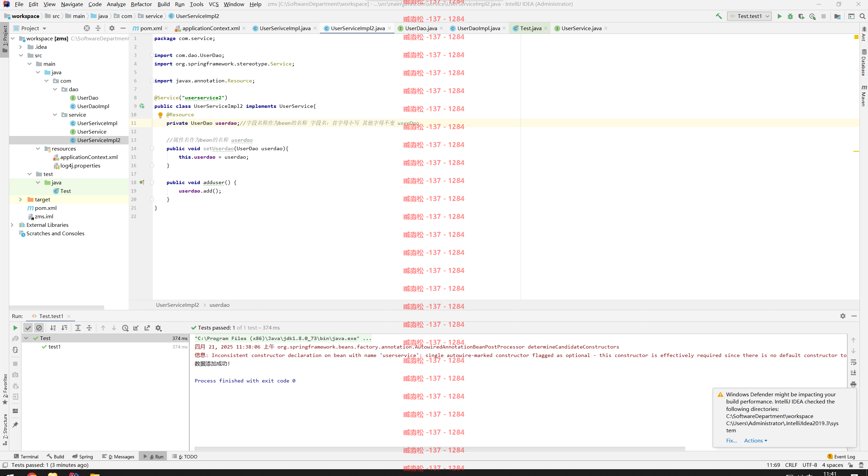Viewport: 868px width, 476px height.
Task: Open Run panel settings gear
Action: (158, 328)
